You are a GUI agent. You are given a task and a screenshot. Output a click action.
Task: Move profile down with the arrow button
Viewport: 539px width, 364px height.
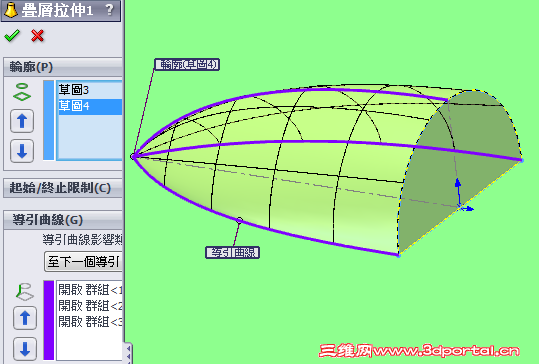pyautogui.click(x=22, y=151)
